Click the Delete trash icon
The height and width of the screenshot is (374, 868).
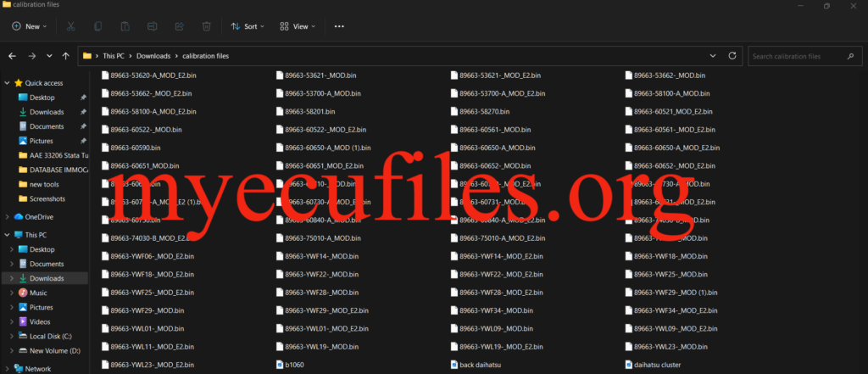pos(208,26)
